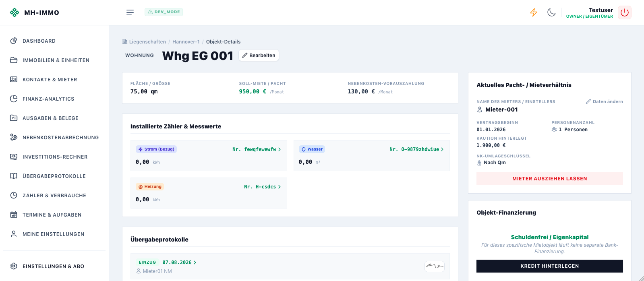Click Kredit hinterlegen button

550,266
